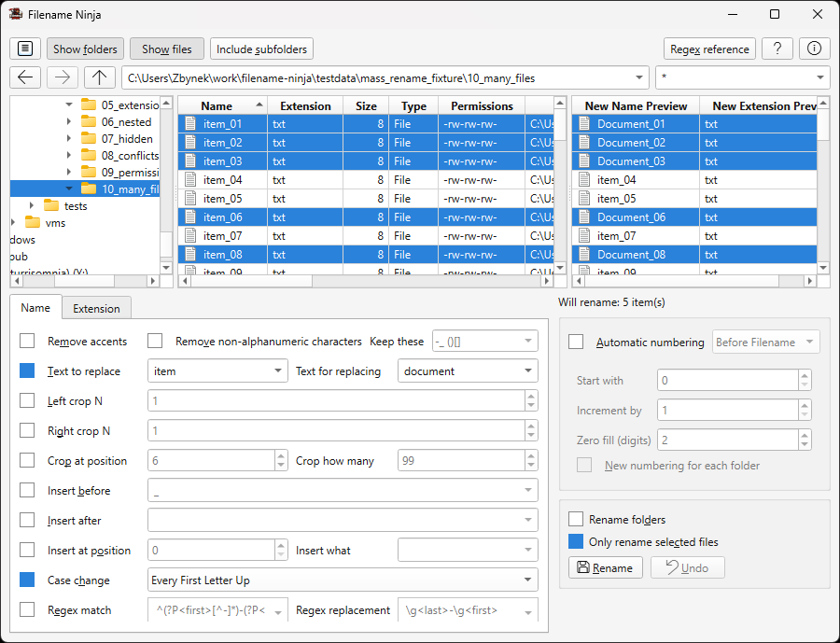This screenshot has height=643, width=840.
Task: Click the Rename button
Action: pos(605,567)
